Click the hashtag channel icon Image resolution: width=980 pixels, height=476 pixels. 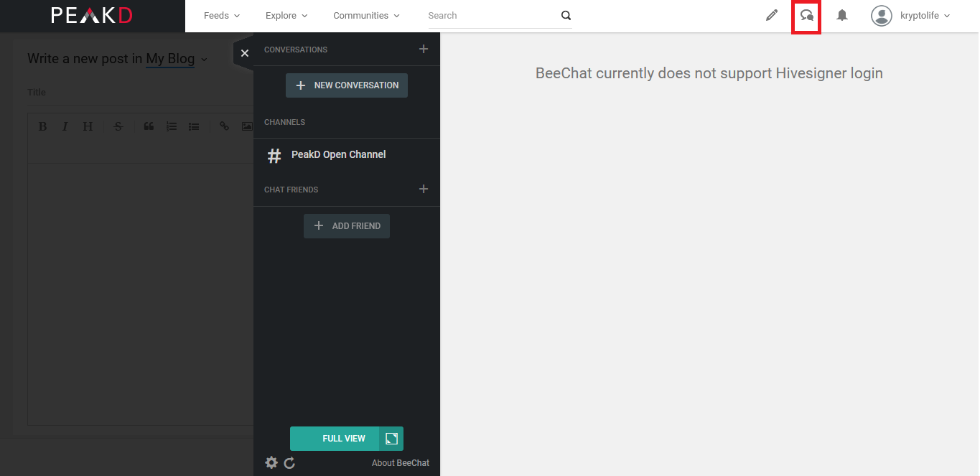pyautogui.click(x=274, y=156)
